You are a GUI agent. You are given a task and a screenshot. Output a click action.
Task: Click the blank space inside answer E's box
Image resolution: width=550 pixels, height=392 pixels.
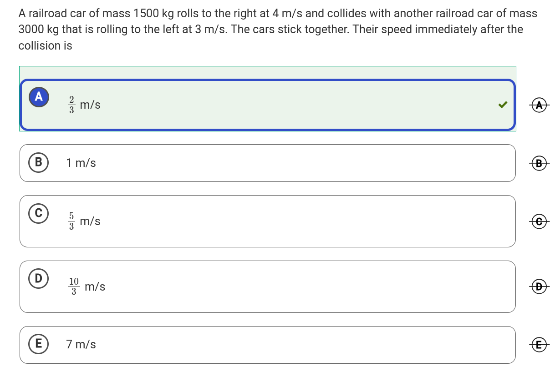296,345
